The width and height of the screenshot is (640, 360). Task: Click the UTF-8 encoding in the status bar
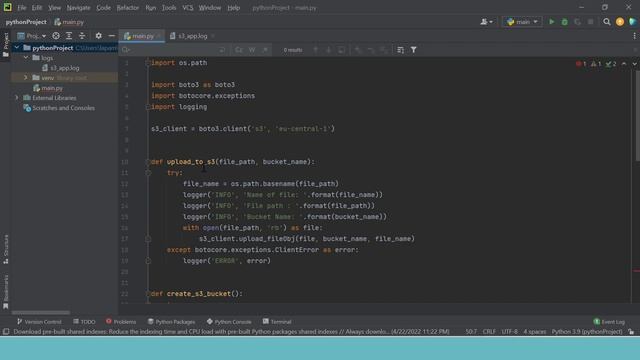[x=509, y=332]
